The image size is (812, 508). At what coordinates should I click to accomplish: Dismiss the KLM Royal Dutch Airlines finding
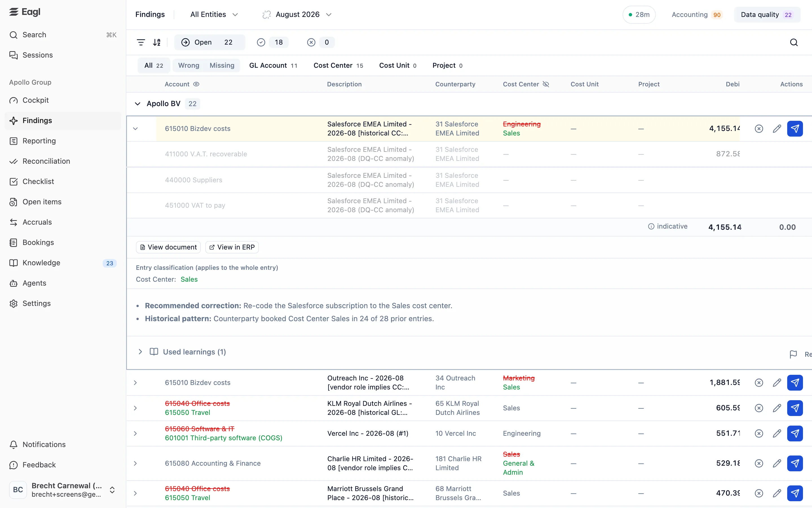click(x=759, y=408)
